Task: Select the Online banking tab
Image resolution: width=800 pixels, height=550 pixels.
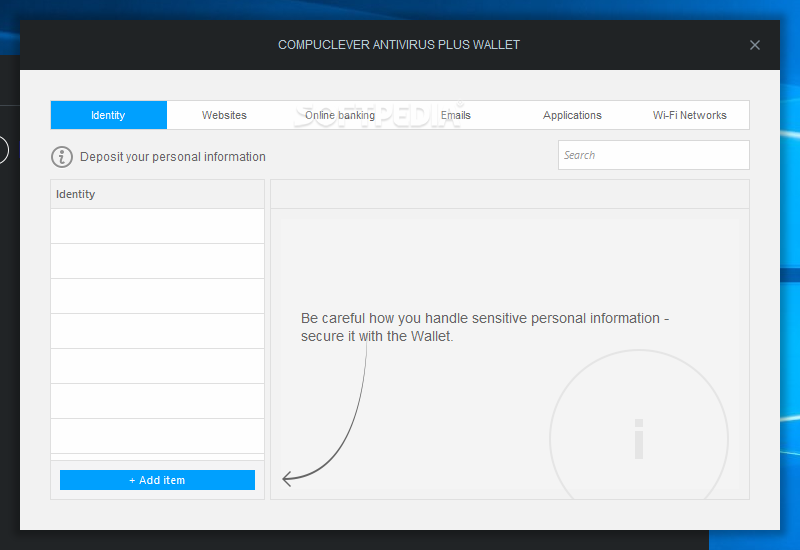Action: [x=340, y=115]
